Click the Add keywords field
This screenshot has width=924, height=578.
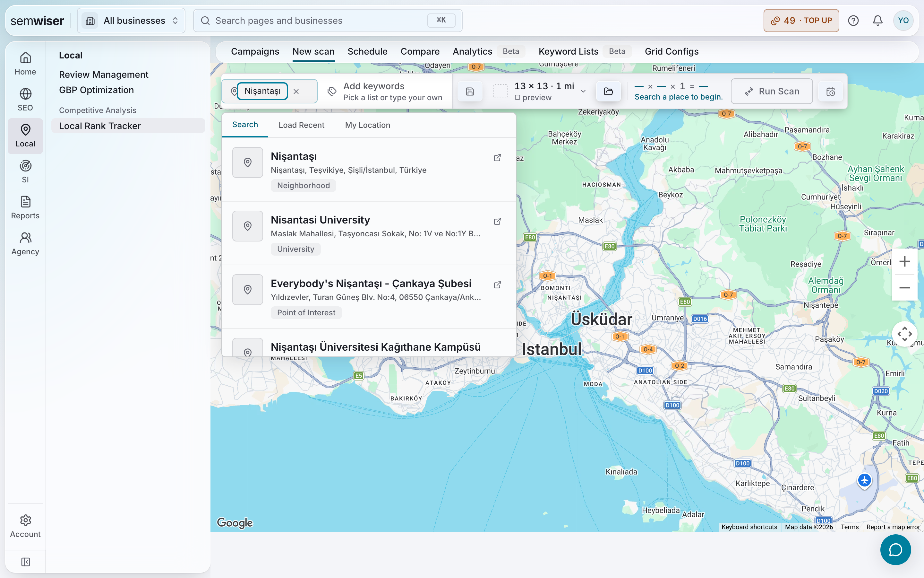click(385, 92)
